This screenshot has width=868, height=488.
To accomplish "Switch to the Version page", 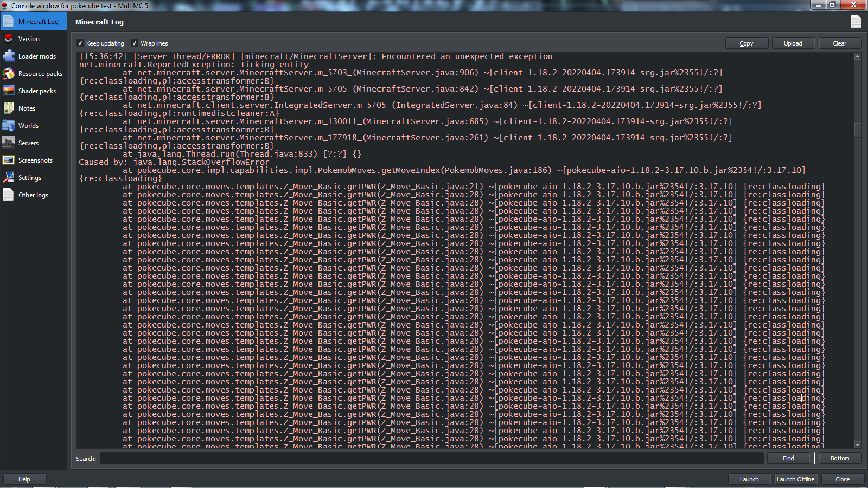I will point(34,39).
